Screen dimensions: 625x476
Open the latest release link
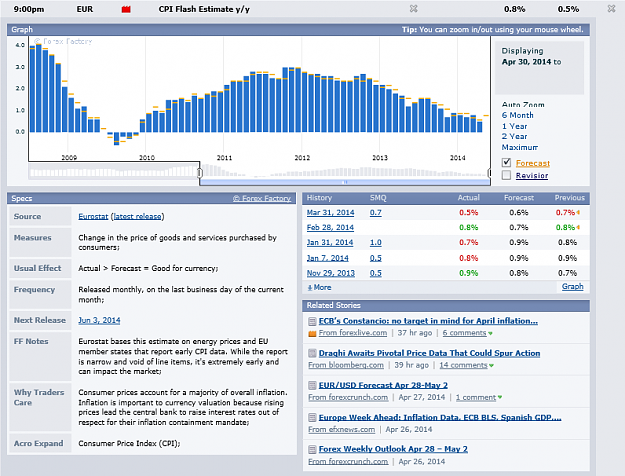coord(137,216)
